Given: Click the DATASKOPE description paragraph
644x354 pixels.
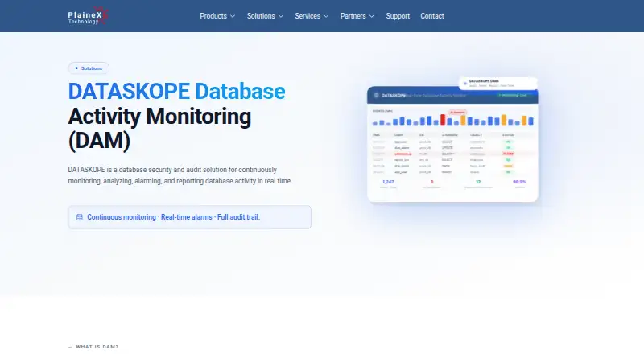Looking at the screenshot, I should coord(180,175).
